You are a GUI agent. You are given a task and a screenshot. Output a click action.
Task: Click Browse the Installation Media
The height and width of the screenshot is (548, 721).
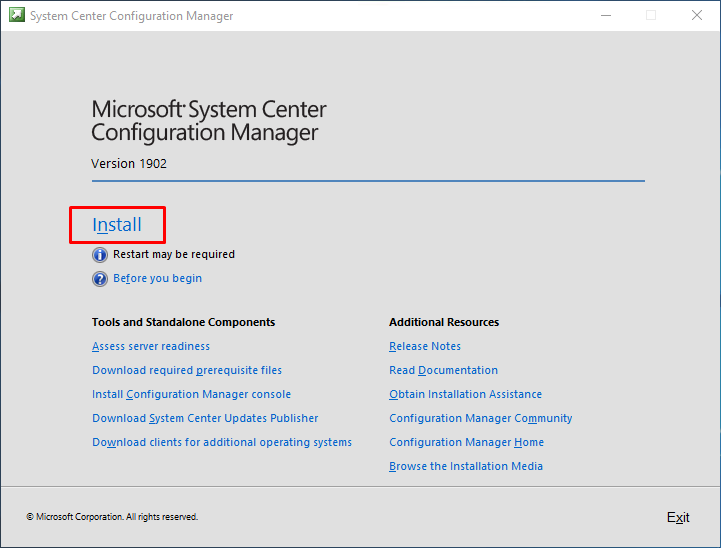pyautogui.click(x=466, y=466)
